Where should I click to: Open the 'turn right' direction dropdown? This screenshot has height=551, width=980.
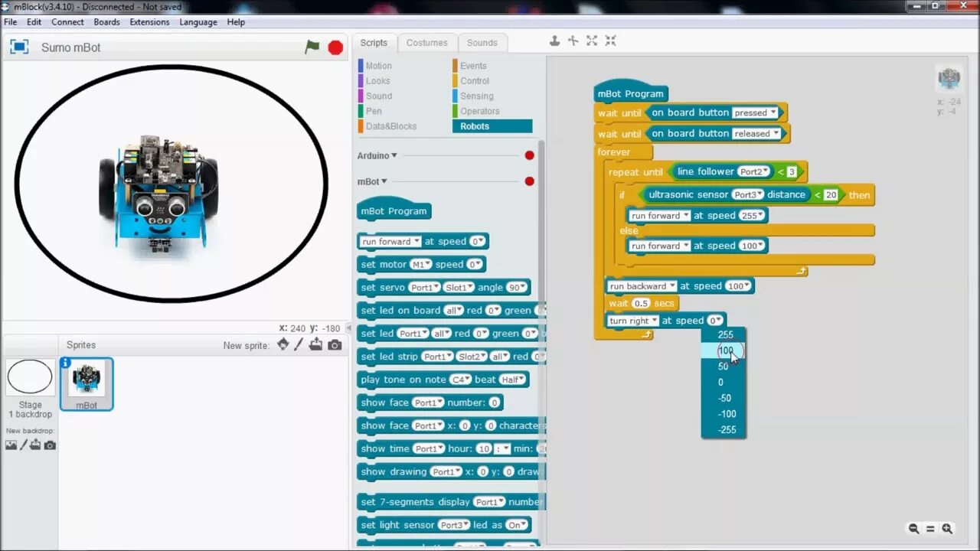(632, 321)
